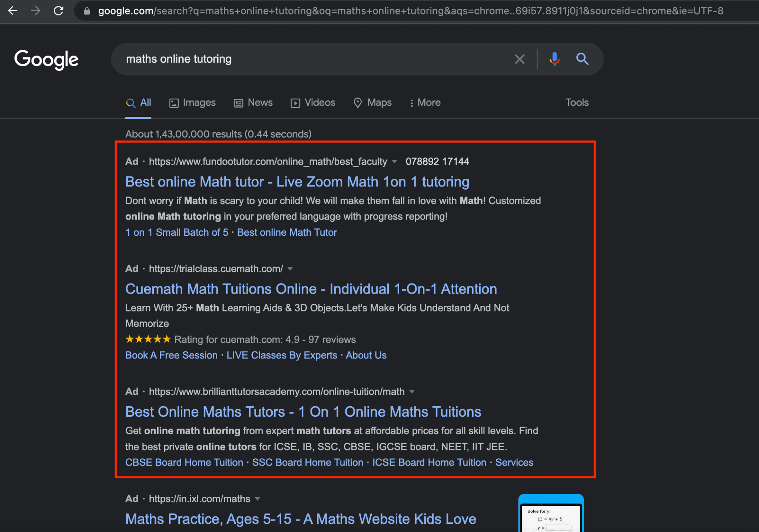Click the cuemath star rating
Screen dimensions: 759x532
[148, 339]
